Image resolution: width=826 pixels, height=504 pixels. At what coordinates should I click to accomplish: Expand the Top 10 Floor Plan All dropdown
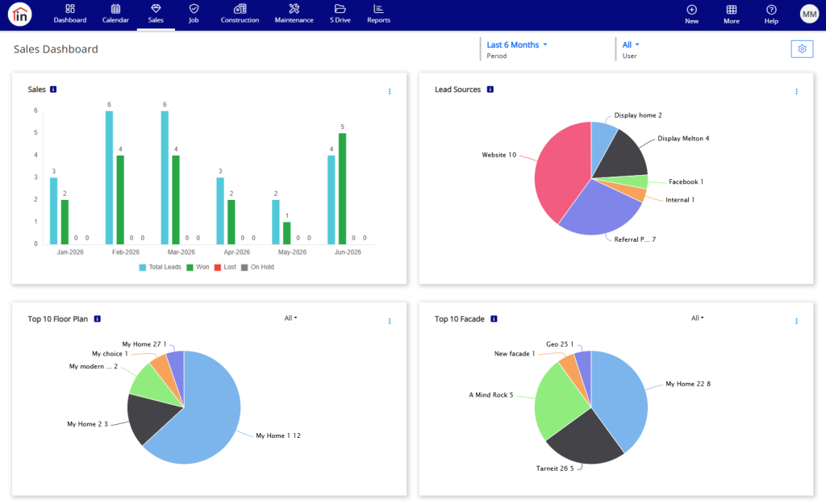290,318
